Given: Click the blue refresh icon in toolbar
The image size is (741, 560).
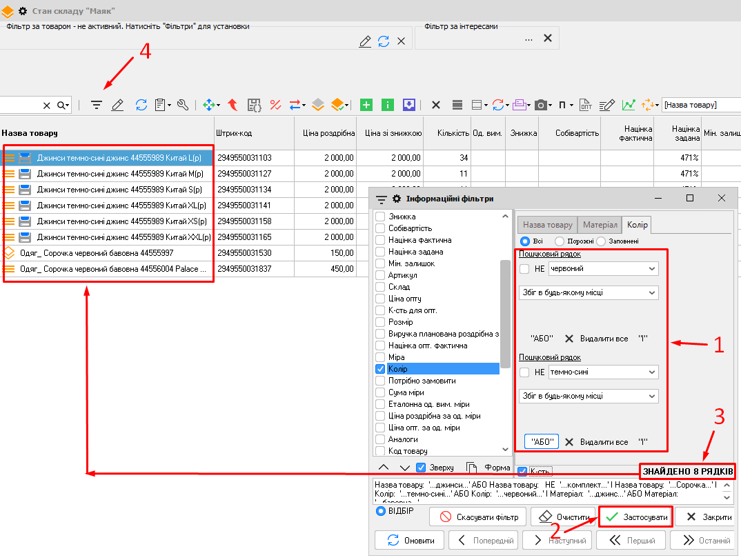Looking at the screenshot, I should pyautogui.click(x=141, y=105).
